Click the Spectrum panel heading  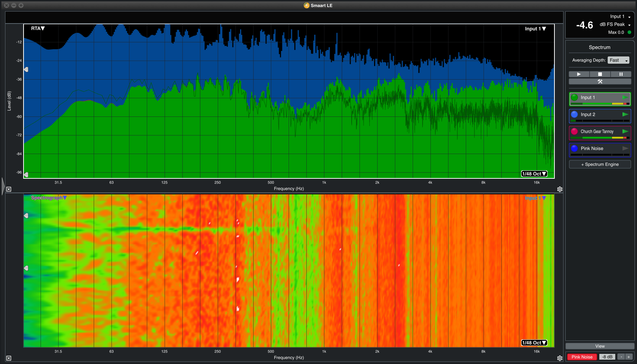pos(599,47)
